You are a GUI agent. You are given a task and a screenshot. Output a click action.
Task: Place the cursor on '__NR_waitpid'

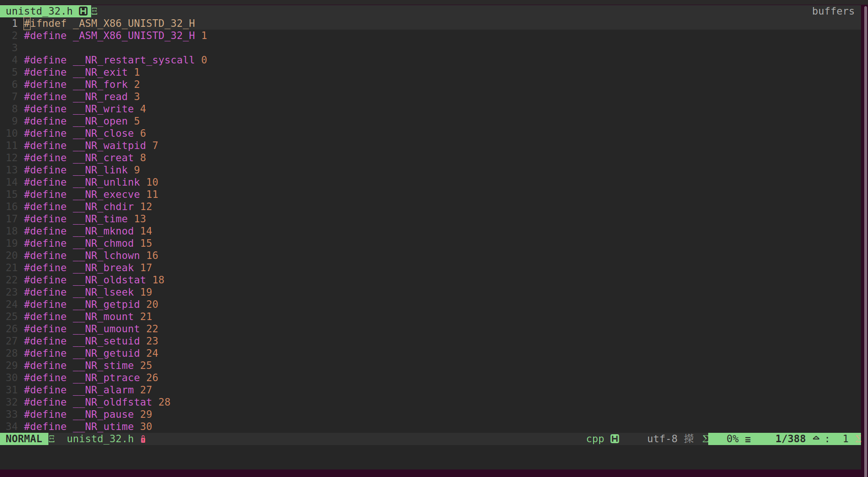(x=109, y=146)
